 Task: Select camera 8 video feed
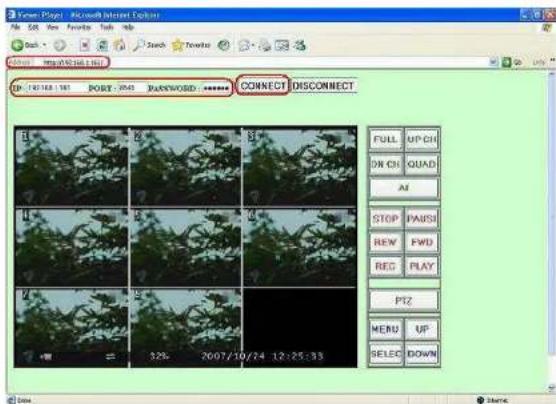coord(186,327)
